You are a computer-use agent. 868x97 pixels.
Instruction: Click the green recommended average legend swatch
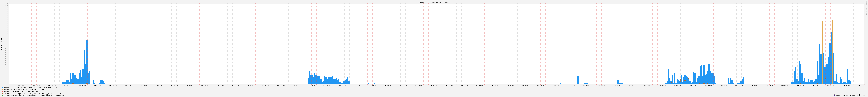(3, 95)
